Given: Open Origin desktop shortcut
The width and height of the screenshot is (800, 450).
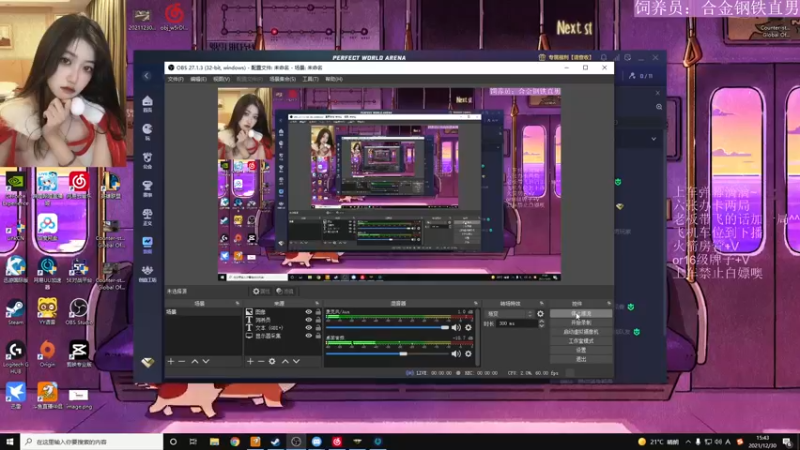Looking at the screenshot, I should 47,354.
